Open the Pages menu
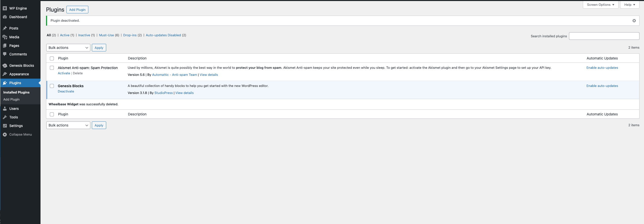 pos(20,46)
